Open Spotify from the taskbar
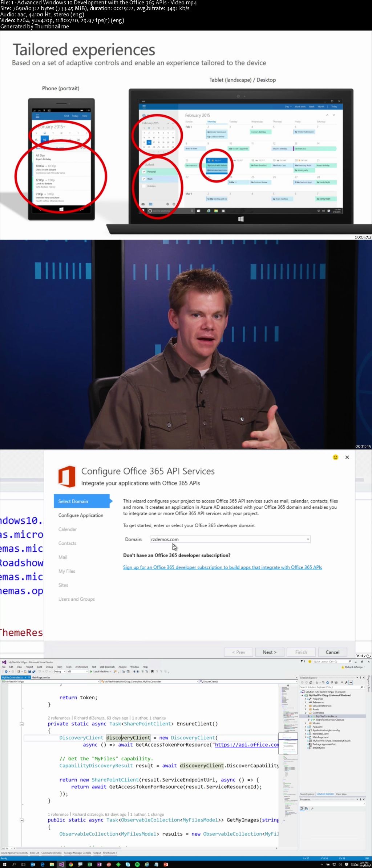The height and width of the screenshot is (868, 372). 137,864
